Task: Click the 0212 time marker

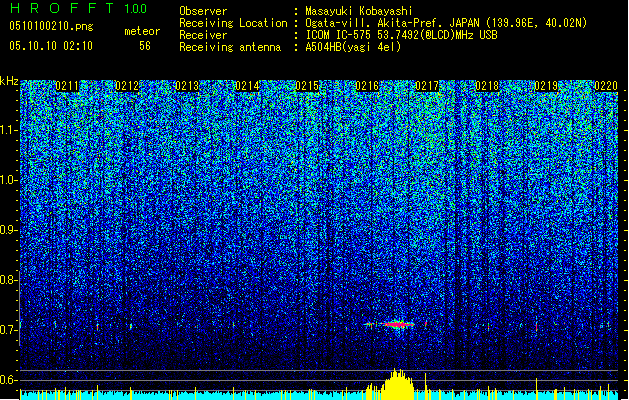Action: [x=127, y=86]
